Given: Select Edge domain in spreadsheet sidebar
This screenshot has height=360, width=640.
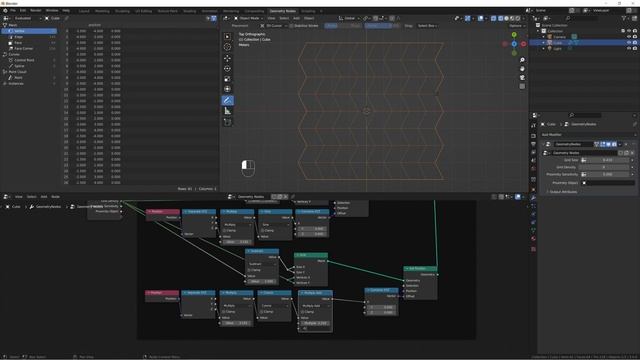Looking at the screenshot, I should [29, 37].
